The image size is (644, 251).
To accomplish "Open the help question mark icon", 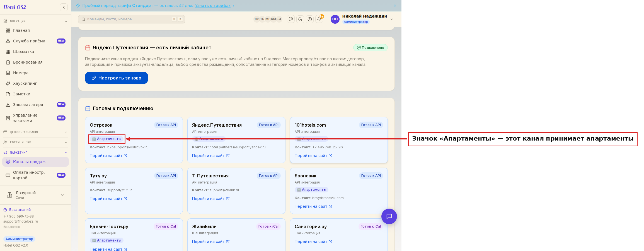I will (310, 19).
